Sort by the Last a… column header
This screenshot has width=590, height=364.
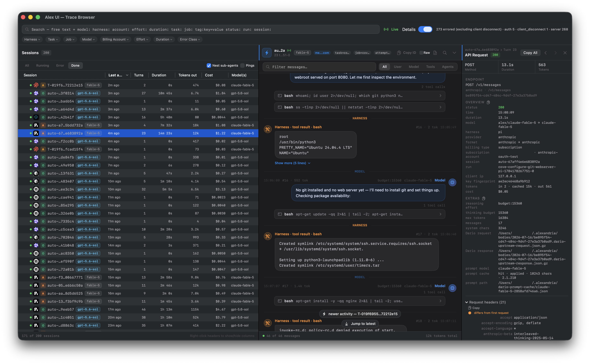(x=118, y=75)
